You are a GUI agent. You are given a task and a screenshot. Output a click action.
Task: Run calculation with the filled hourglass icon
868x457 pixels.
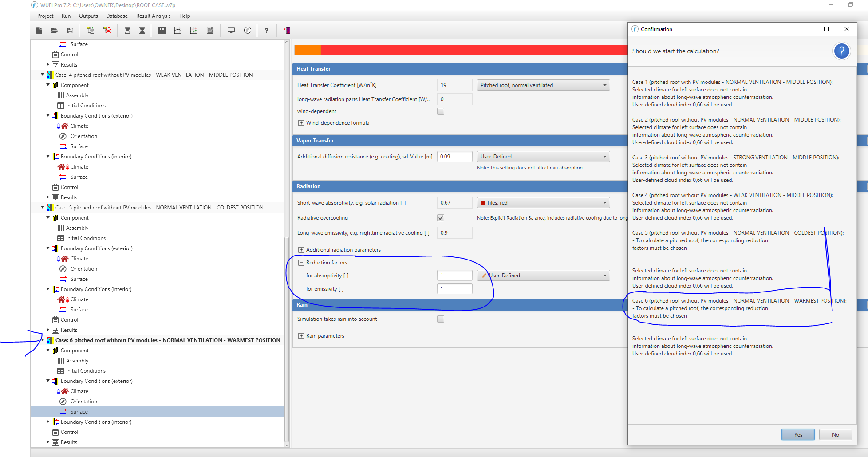[142, 30]
